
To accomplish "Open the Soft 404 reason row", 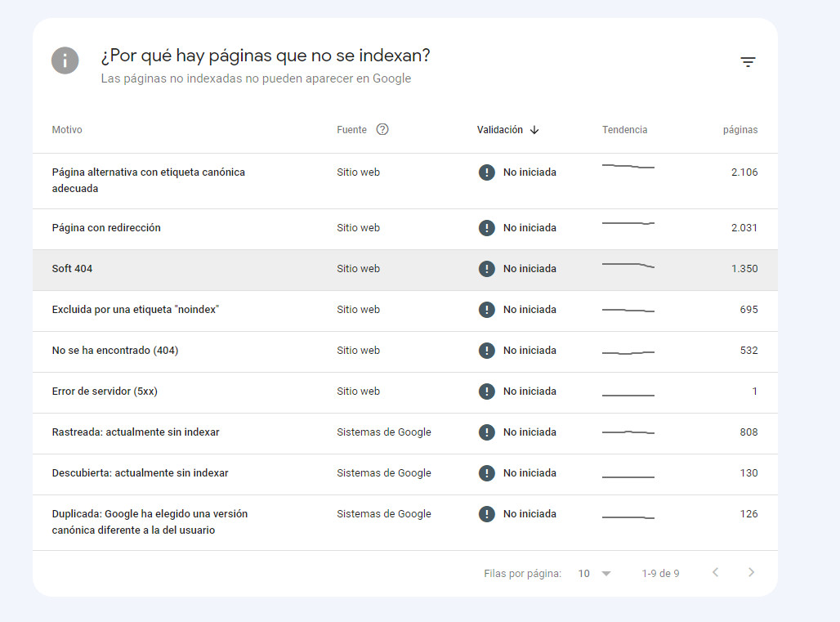I will click(x=72, y=269).
